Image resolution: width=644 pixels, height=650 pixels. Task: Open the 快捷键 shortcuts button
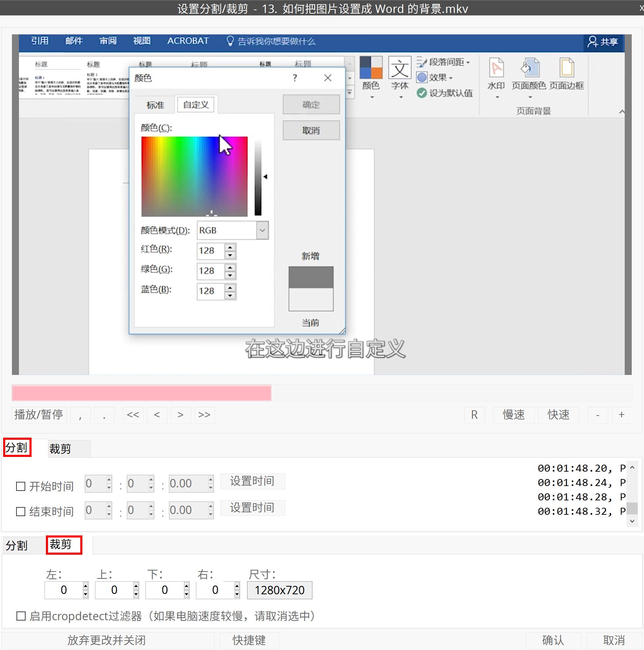pos(249,640)
